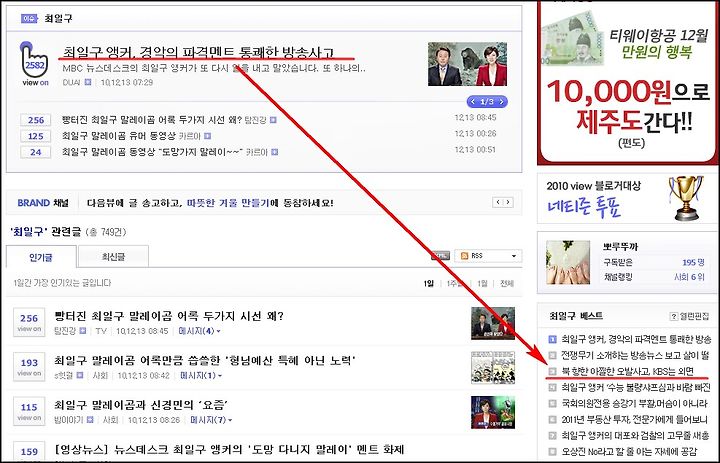Switch to the 인기글 tab
The height and width of the screenshot is (463, 720).
[x=41, y=257]
